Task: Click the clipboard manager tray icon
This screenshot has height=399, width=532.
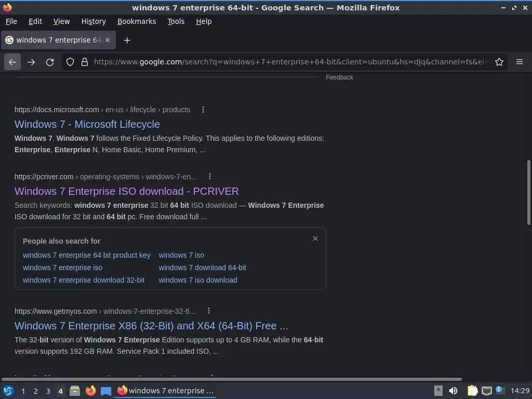Action: coord(472,391)
